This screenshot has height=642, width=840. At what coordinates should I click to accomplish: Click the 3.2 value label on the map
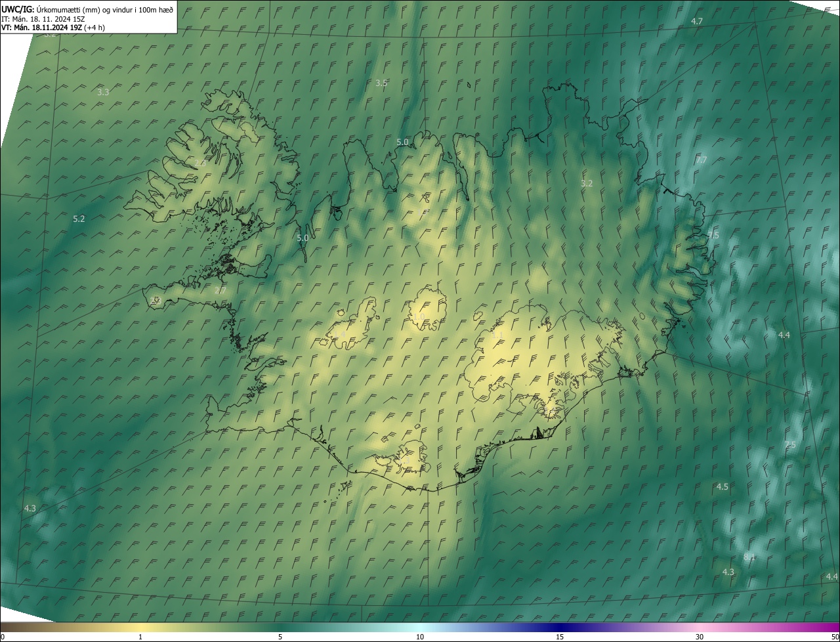coord(587,184)
